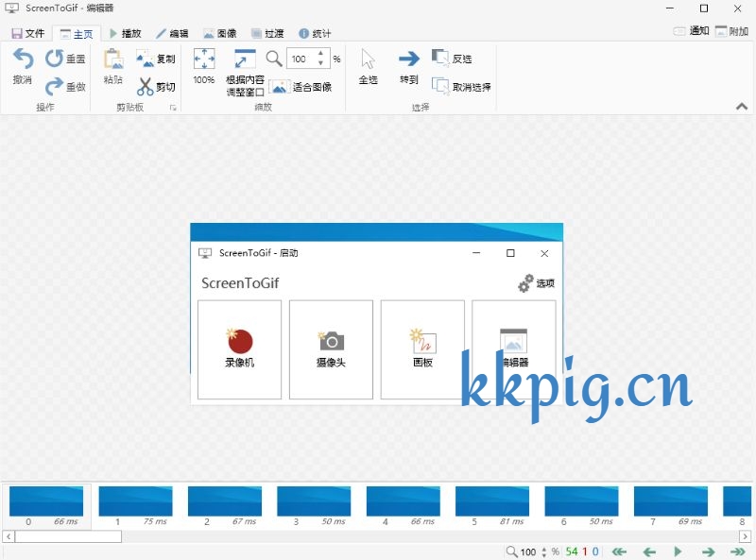The image size is (756, 560).
Task: Copy selected frames with 复制
Action: pyautogui.click(x=155, y=59)
